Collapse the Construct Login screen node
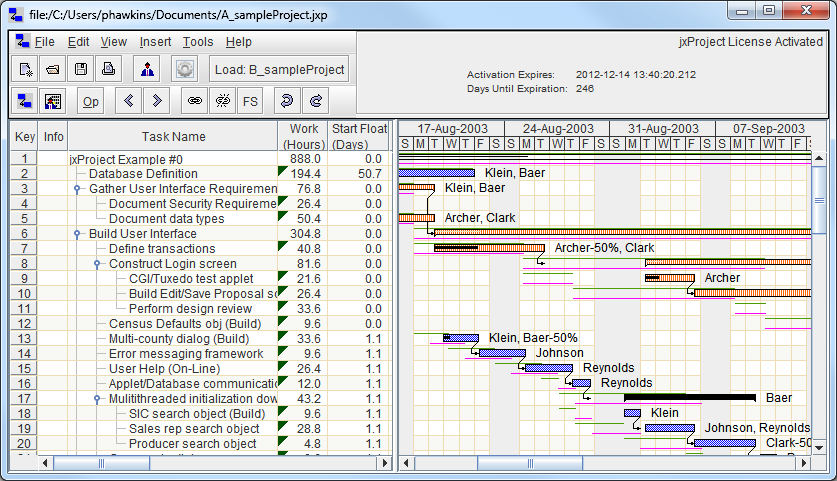This screenshot has height=481, width=837. (98, 264)
